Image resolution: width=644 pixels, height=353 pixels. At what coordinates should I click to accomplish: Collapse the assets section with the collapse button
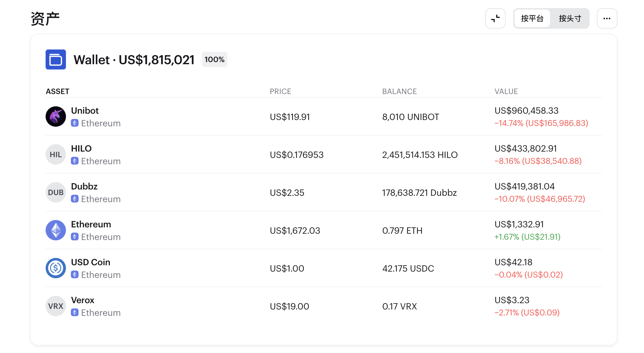495,19
